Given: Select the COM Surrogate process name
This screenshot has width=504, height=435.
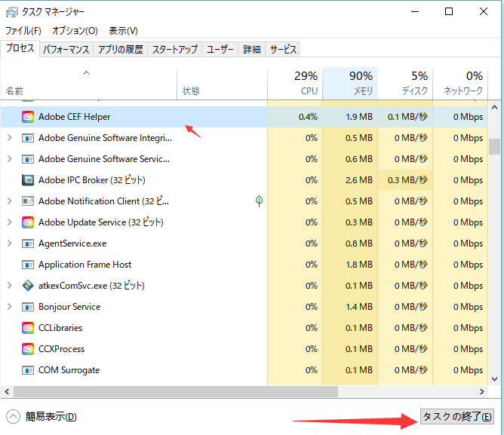Looking at the screenshot, I should click(x=69, y=370).
